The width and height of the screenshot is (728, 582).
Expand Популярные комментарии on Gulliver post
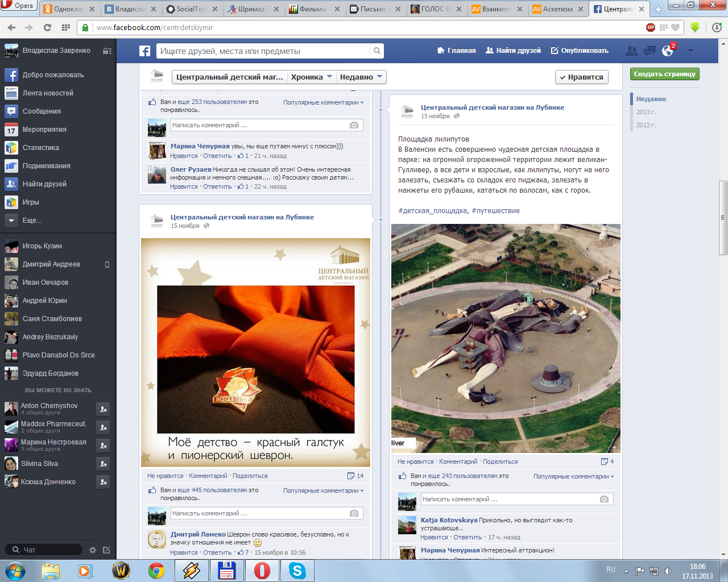[x=573, y=476]
